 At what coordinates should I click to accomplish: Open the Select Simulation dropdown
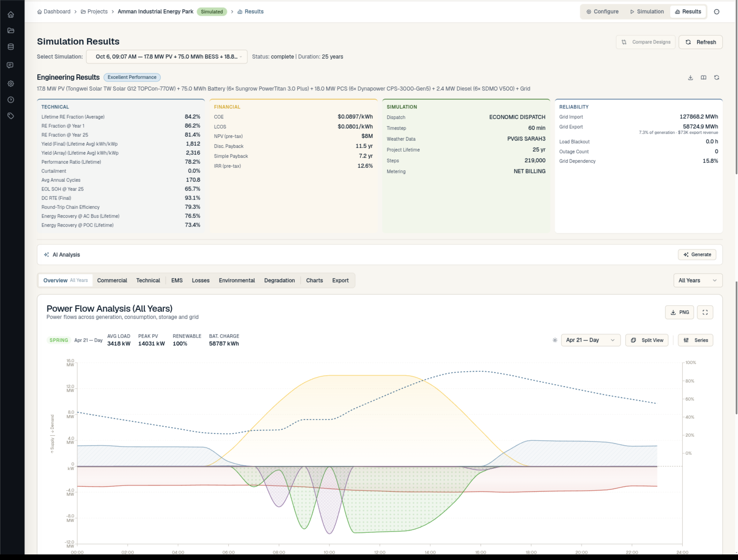167,57
